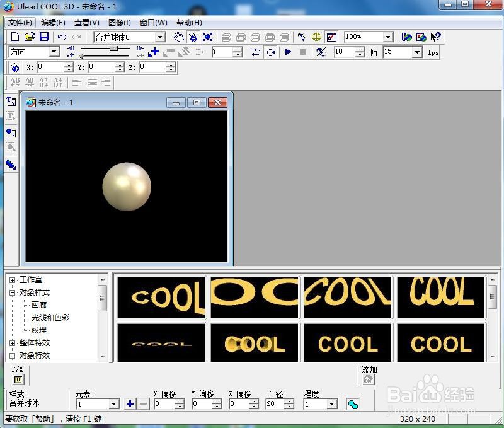
Task: Create a new document via toolbar icon
Action: [14, 37]
